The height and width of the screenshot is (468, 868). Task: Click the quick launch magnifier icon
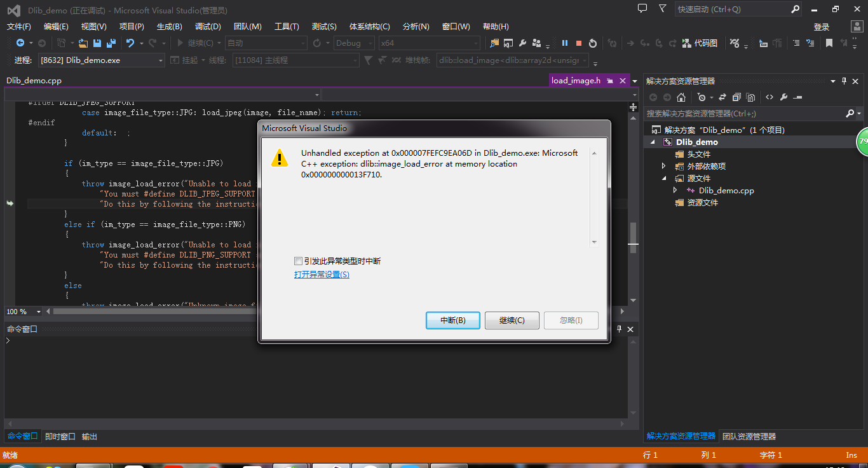pos(795,9)
